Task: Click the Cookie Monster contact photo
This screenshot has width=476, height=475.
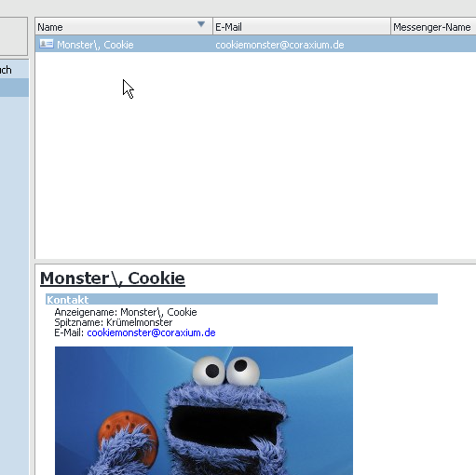Action: [x=204, y=411]
